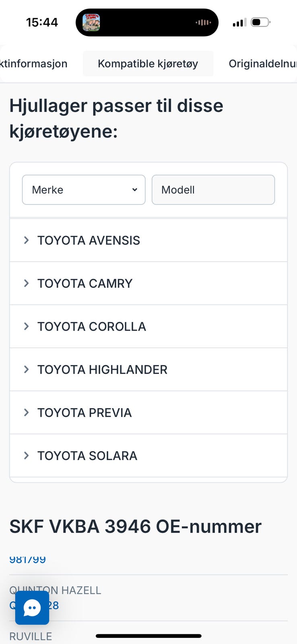The image size is (297, 644).
Task: Tap the 15:44 clock in status bar
Action: pyautogui.click(x=42, y=22)
